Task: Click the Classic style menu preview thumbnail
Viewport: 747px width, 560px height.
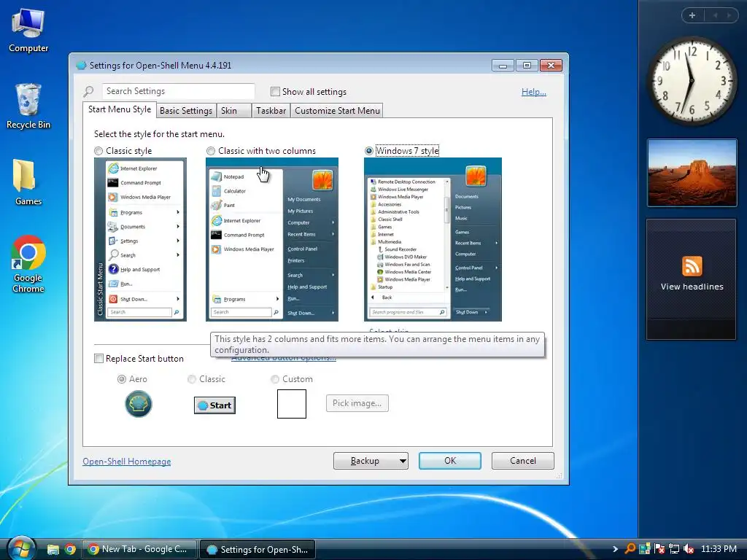Action: (x=140, y=239)
